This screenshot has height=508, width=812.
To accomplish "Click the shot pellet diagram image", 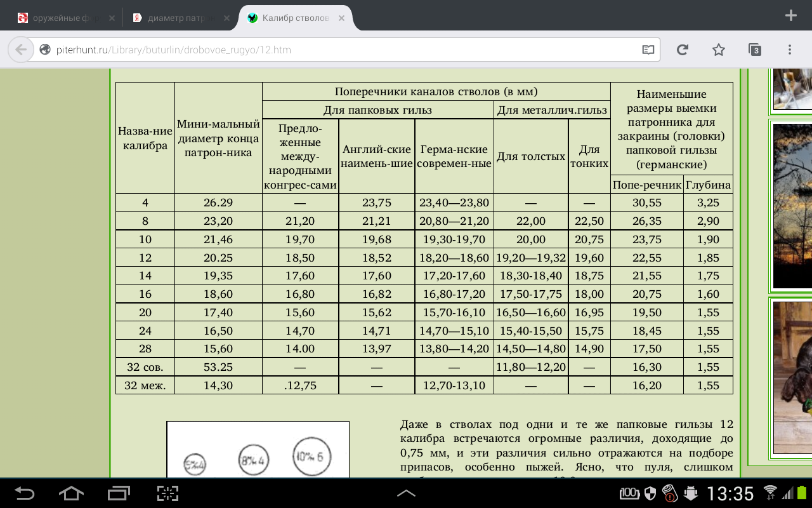I will [258, 450].
